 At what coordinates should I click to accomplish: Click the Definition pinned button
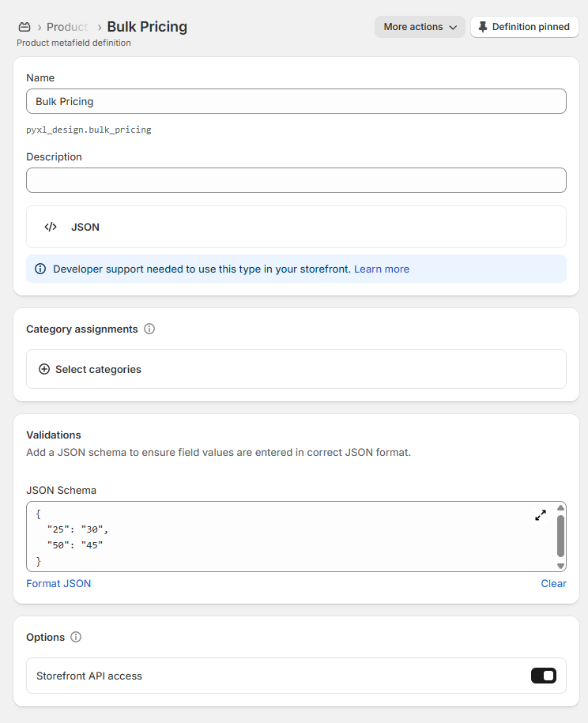click(x=524, y=26)
